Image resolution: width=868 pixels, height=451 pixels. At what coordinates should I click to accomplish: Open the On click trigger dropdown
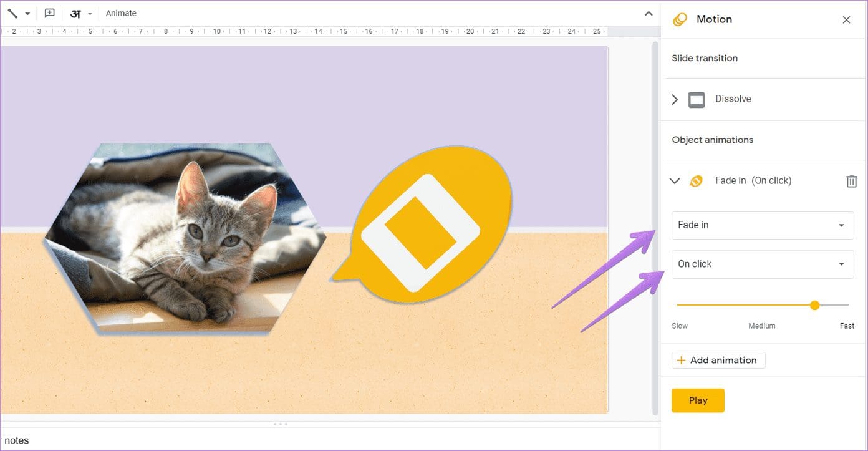[x=763, y=264]
